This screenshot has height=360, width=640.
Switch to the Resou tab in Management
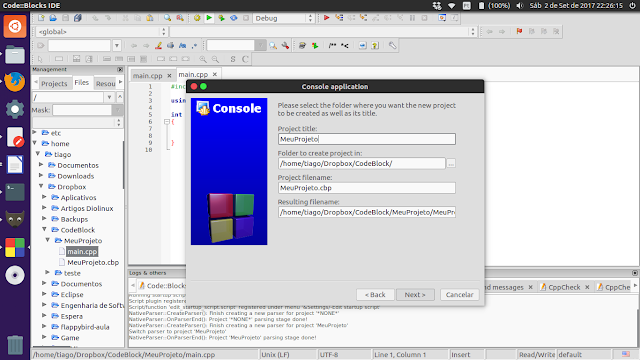[x=105, y=83]
